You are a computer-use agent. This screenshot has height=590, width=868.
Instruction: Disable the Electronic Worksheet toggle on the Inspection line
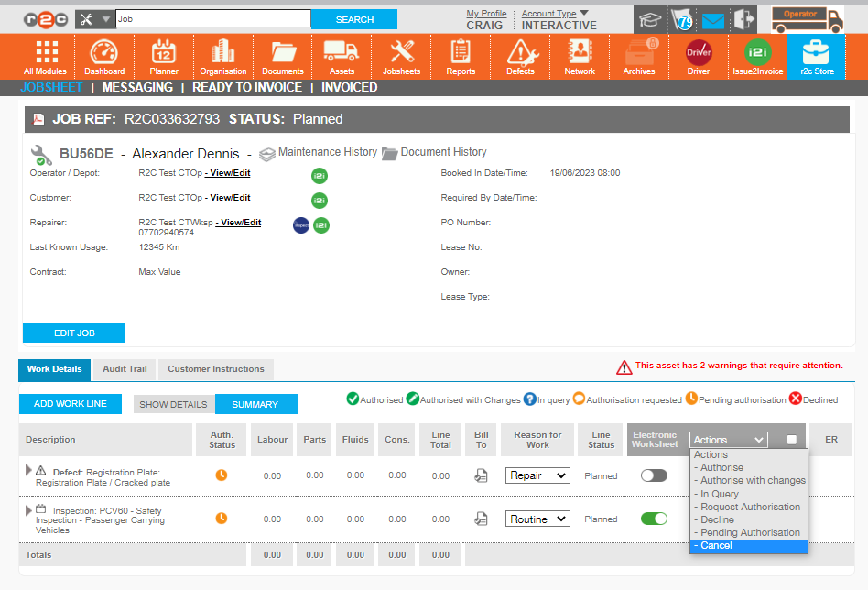pos(654,518)
